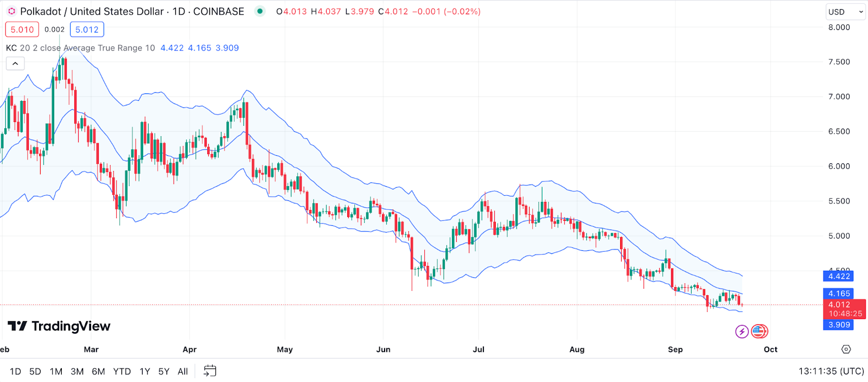Click the 3.909 lower band price label

839,324
